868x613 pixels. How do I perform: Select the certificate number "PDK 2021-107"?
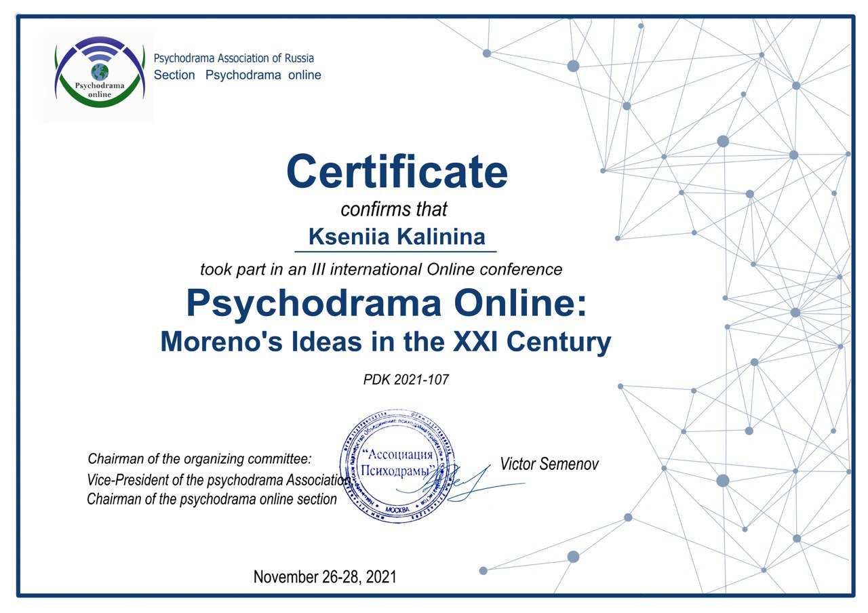[x=406, y=380]
